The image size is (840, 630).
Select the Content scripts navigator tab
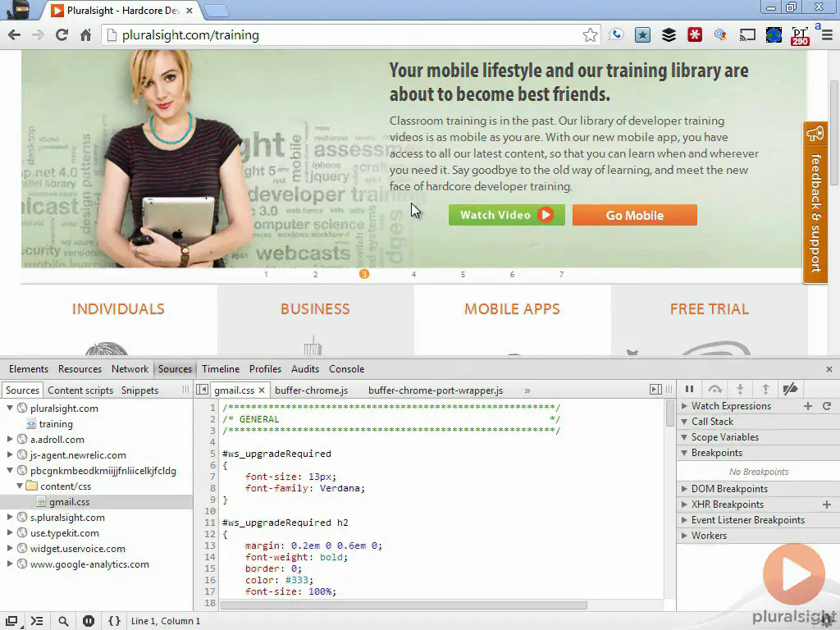coord(80,390)
